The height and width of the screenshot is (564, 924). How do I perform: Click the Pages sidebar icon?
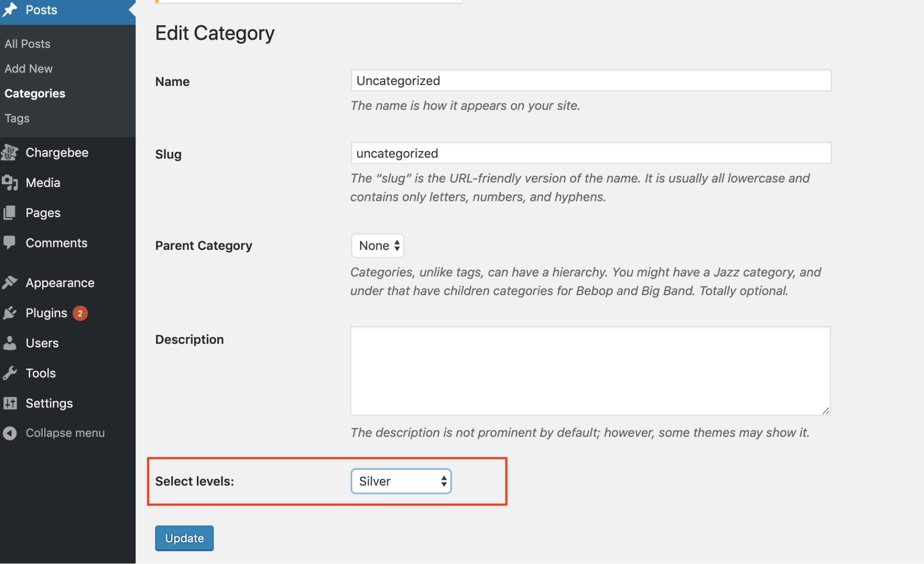tap(10, 213)
